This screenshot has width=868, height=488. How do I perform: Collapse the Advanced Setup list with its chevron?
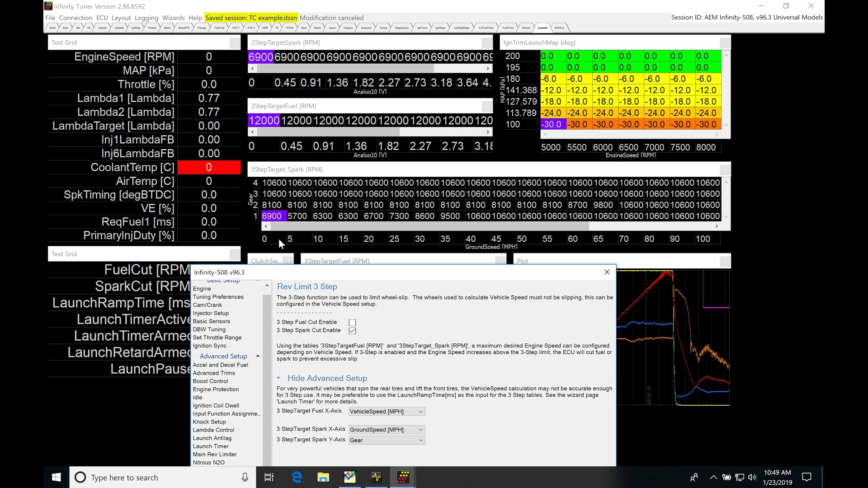click(x=258, y=356)
